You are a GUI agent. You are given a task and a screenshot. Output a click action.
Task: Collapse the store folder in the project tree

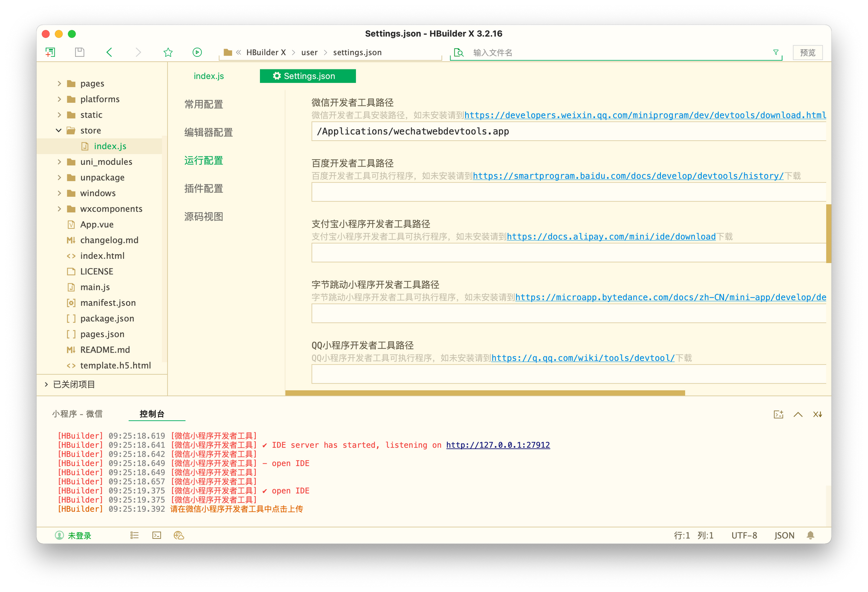(59, 130)
